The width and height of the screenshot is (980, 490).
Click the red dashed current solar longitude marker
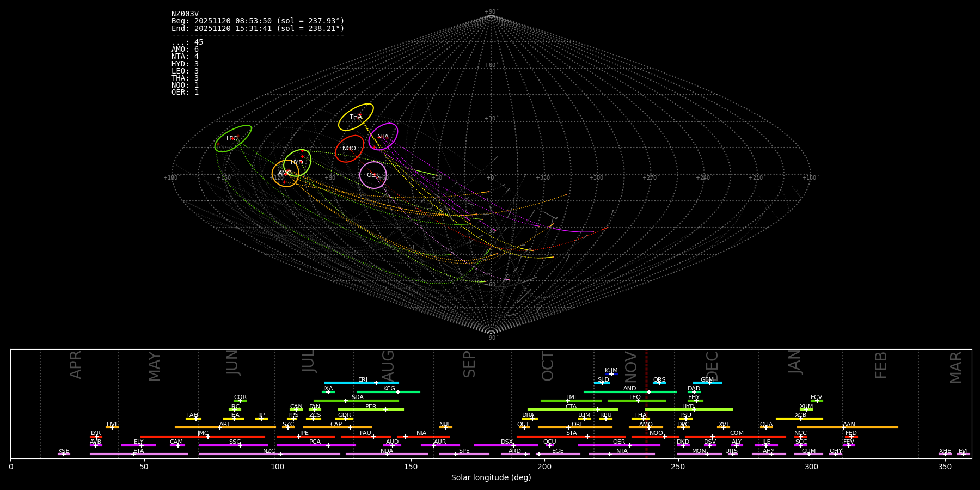tap(646, 403)
